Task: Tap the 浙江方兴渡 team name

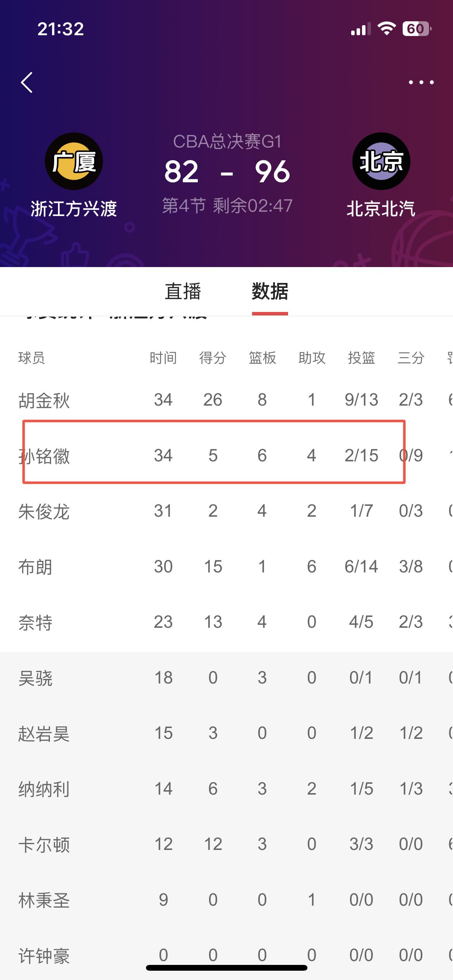Action: pos(74,209)
